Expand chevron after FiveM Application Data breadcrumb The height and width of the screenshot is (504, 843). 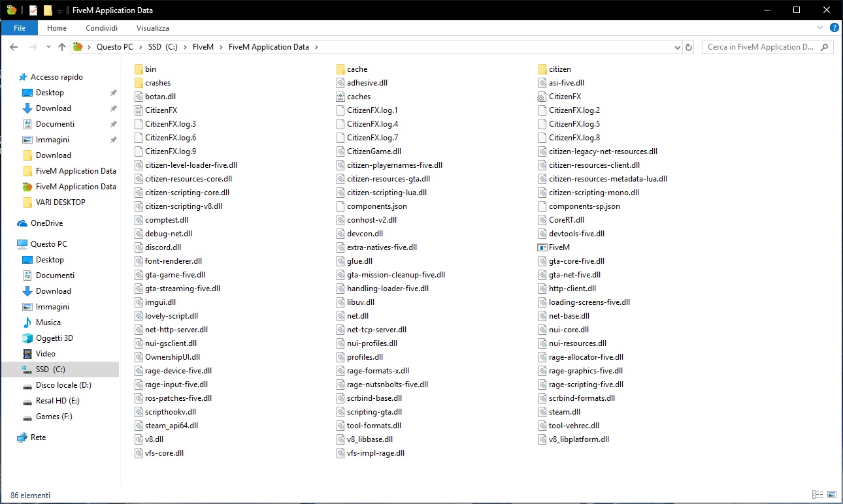316,47
